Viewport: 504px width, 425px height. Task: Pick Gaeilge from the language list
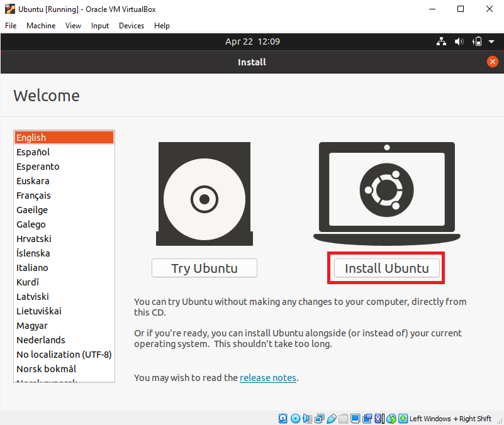click(64, 210)
